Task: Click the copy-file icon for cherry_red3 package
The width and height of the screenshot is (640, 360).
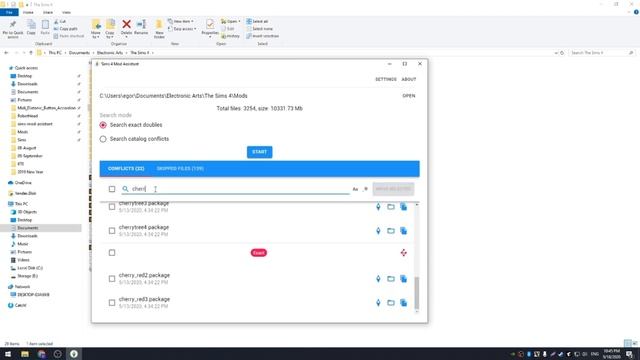Action: pyautogui.click(x=403, y=303)
